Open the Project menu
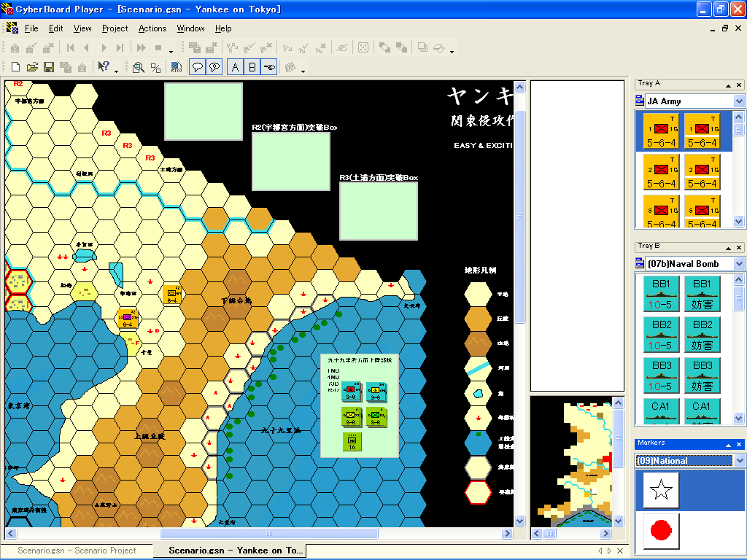747x560 pixels. click(115, 28)
